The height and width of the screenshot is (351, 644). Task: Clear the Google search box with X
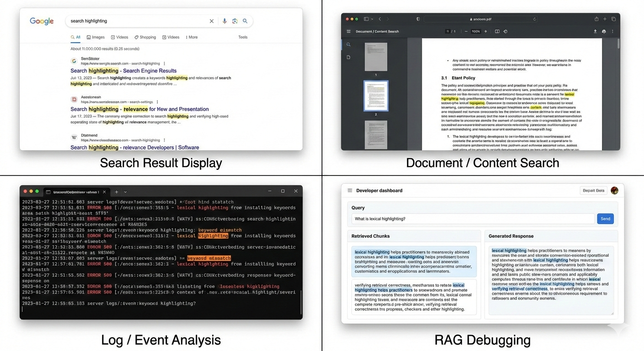tap(211, 21)
